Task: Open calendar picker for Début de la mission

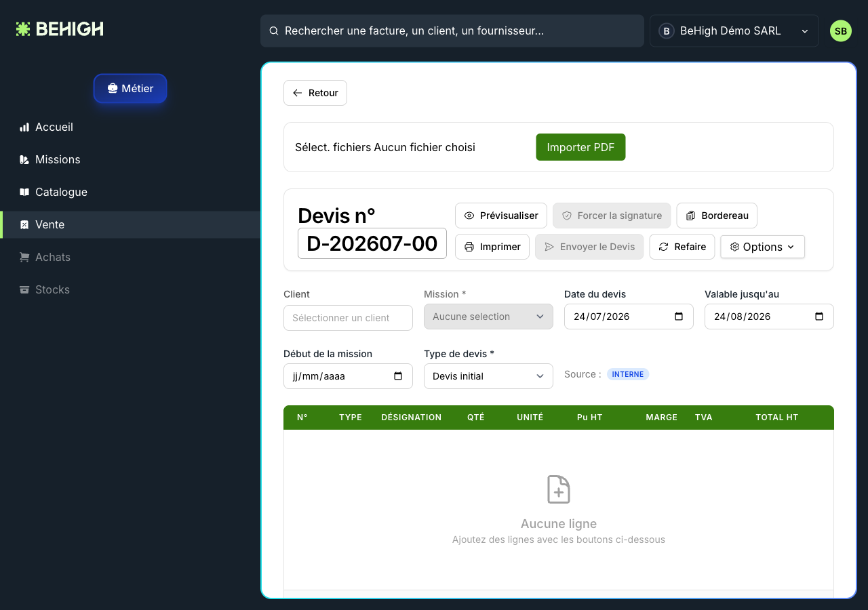Action: [x=398, y=376]
